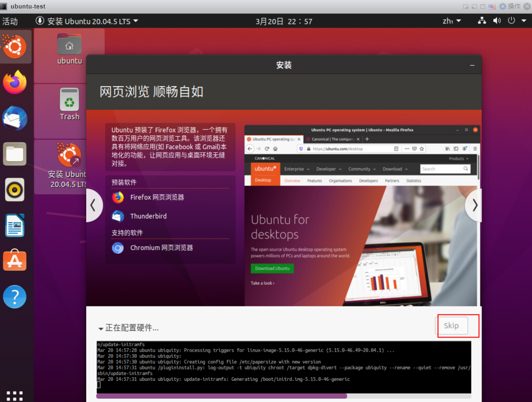
Task: Click the volume speaker tray icon
Action: coord(497,21)
